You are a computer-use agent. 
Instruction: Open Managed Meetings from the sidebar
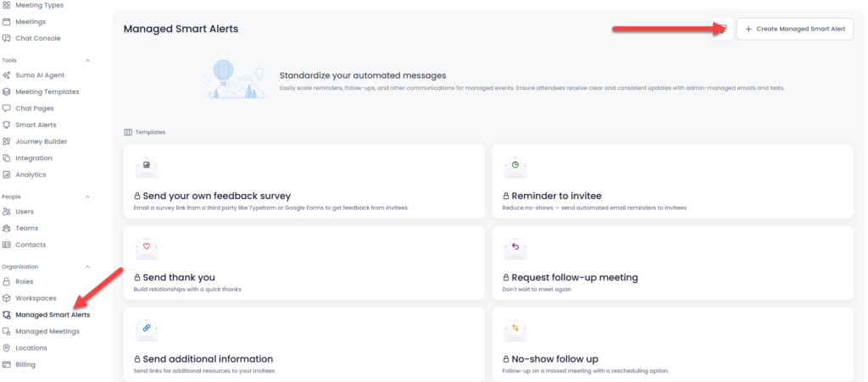pos(47,331)
